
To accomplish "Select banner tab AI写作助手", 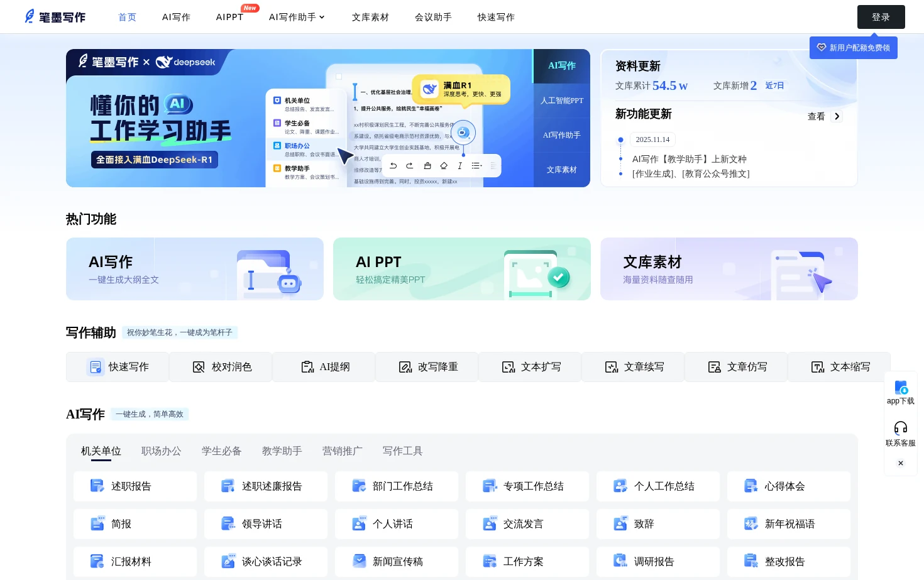I will pos(562,135).
